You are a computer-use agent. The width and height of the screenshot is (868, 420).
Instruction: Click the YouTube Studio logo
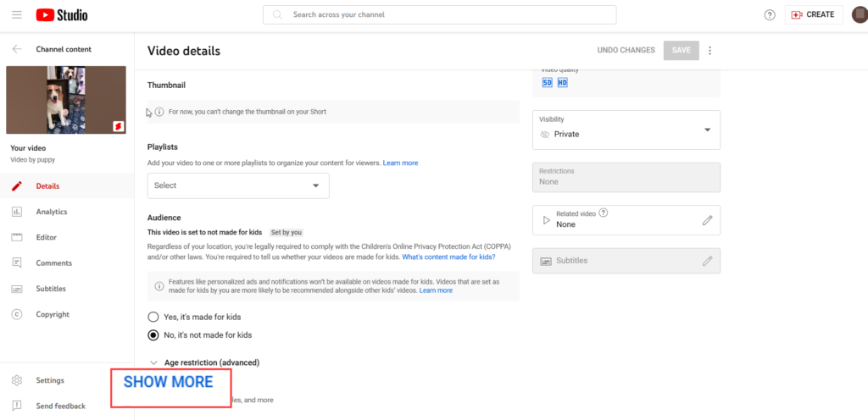(x=62, y=15)
